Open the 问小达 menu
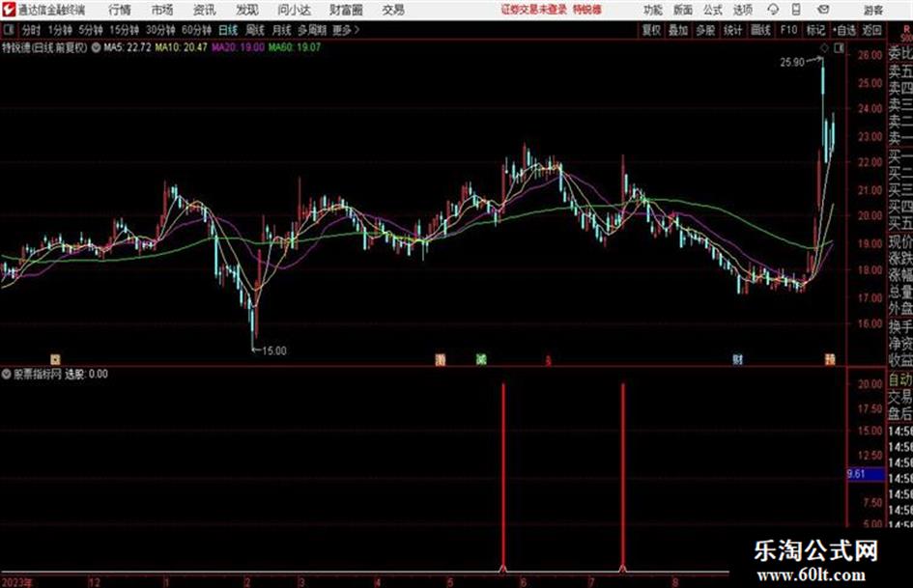Image resolution: width=913 pixels, height=588 pixels. (294, 10)
